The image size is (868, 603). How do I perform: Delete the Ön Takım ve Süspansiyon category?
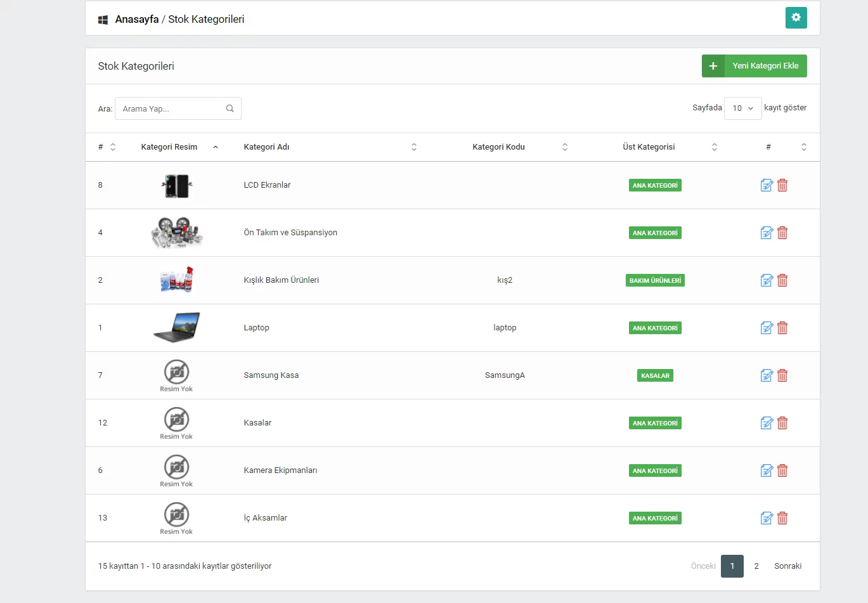point(782,233)
